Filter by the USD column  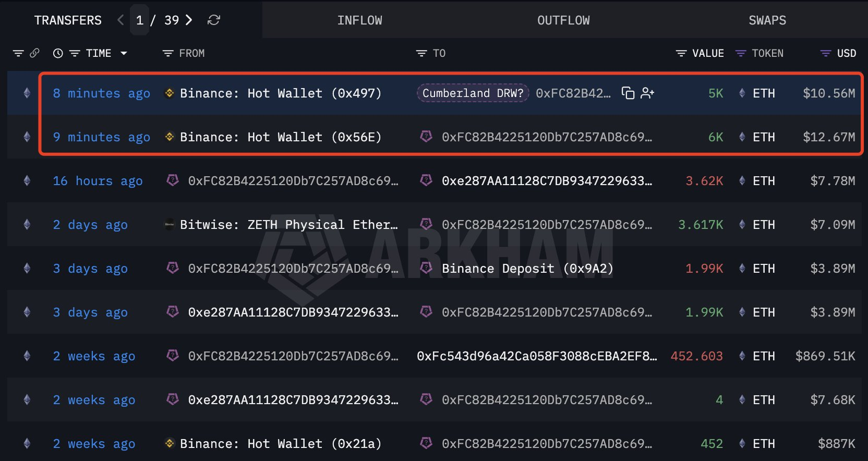coord(826,53)
